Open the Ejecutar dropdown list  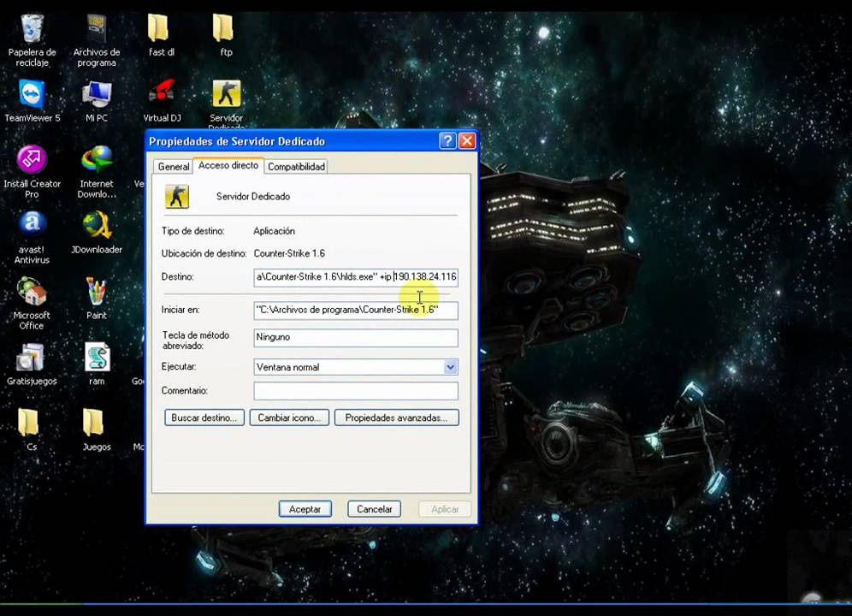pos(450,367)
